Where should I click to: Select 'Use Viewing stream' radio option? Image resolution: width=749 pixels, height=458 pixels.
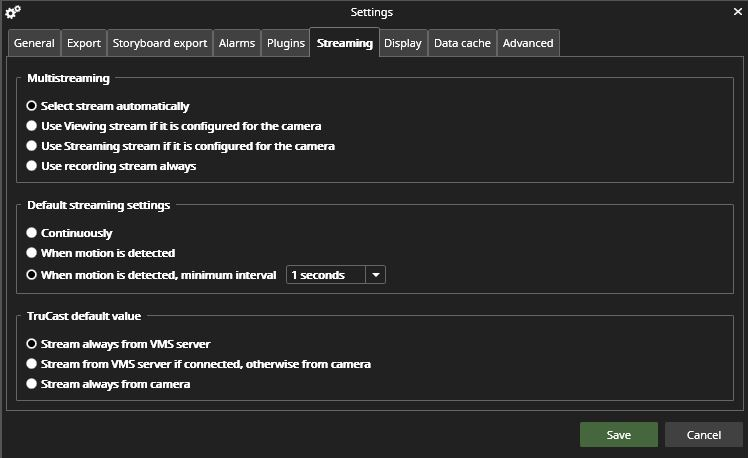pos(32,126)
